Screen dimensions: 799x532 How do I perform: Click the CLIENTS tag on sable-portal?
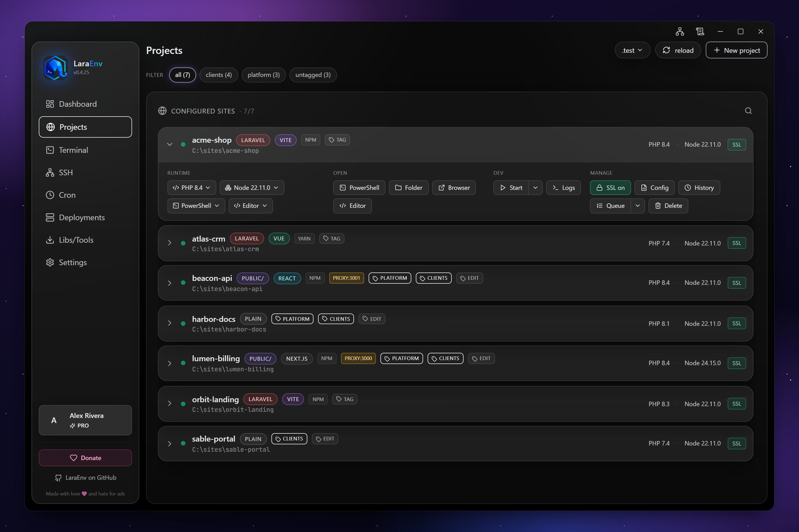click(x=289, y=439)
